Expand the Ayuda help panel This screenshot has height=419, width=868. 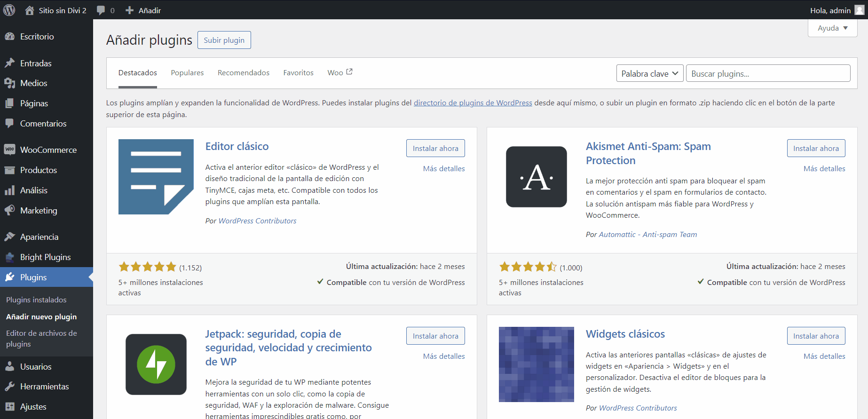[x=832, y=28]
